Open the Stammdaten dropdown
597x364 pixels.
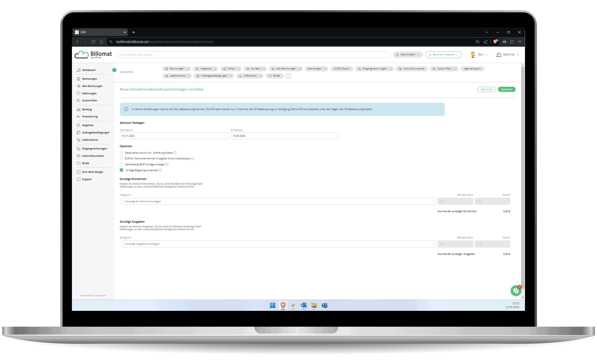(x=408, y=55)
